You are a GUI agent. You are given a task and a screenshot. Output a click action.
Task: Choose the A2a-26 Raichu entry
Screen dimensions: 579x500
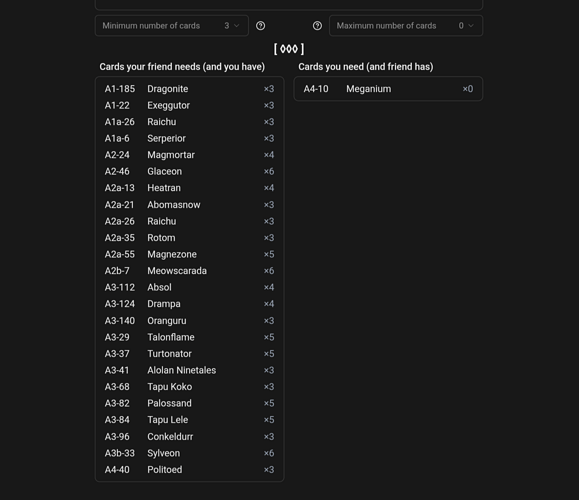pos(189,221)
